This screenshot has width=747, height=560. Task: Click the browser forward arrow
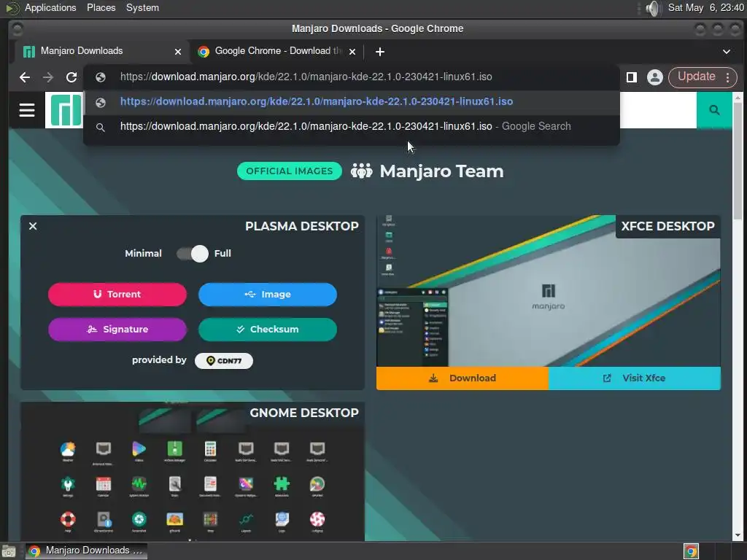(48, 77)
